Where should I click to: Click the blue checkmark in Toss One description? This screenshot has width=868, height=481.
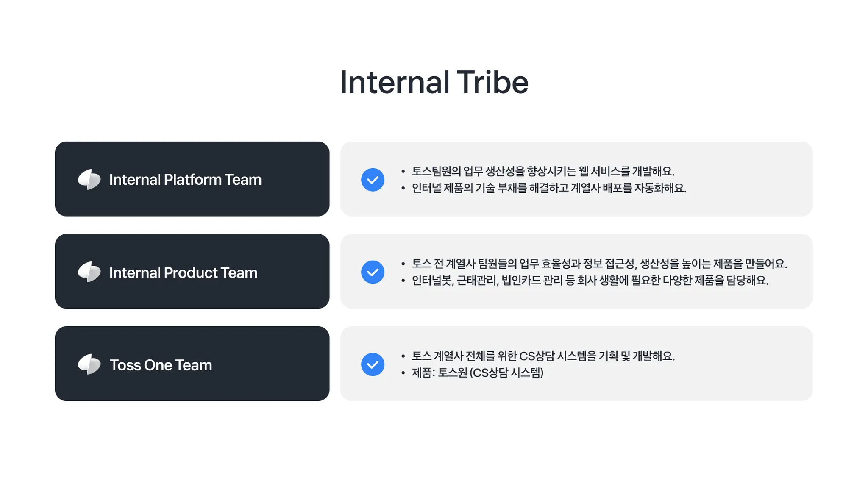click(x=373, y=364)
